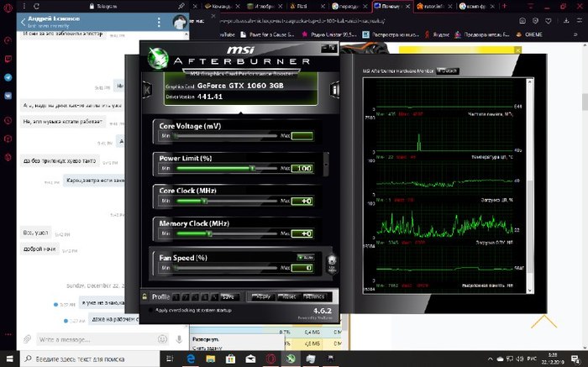This screenshot has width=588, height=367.
Task: Open Afterburner Settings
Action: click(x=315, y=296)
